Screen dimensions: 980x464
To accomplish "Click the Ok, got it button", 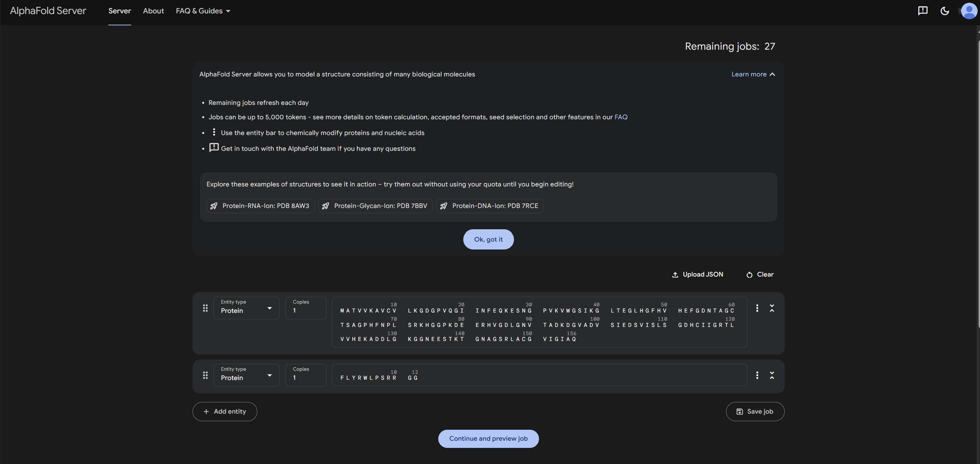I will (488, 239).
